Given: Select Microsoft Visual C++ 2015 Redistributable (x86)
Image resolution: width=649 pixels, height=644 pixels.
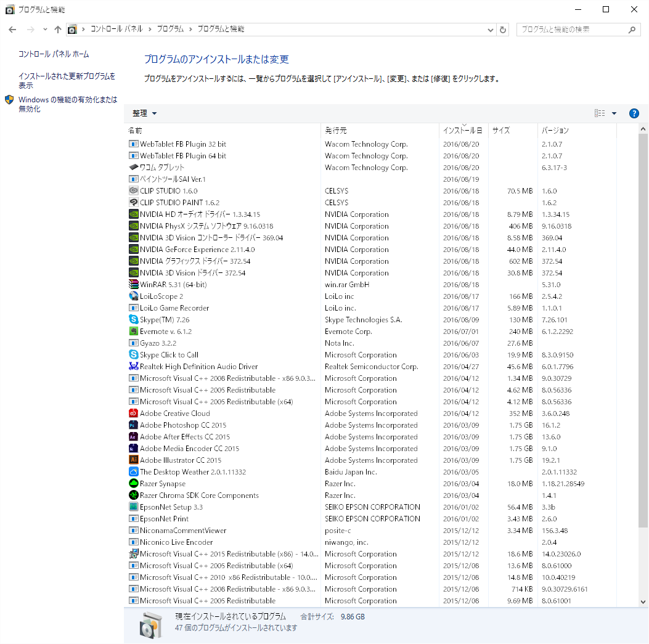Looking at the screenshot, I should [370, 554].
